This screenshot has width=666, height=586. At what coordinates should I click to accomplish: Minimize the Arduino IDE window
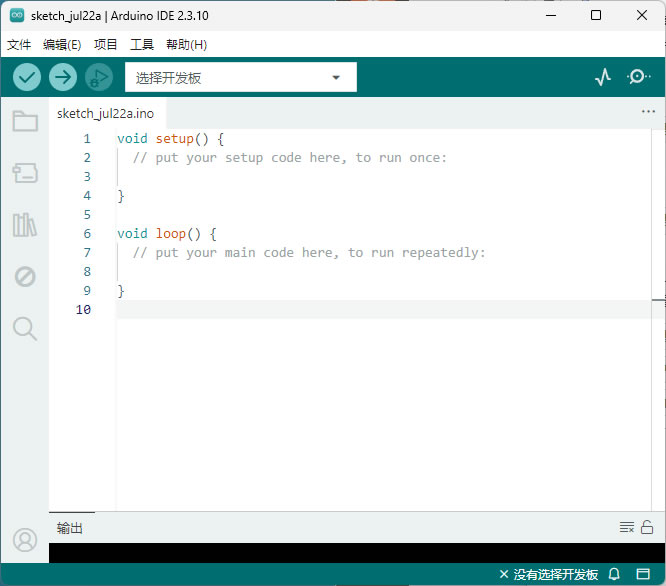551,15
